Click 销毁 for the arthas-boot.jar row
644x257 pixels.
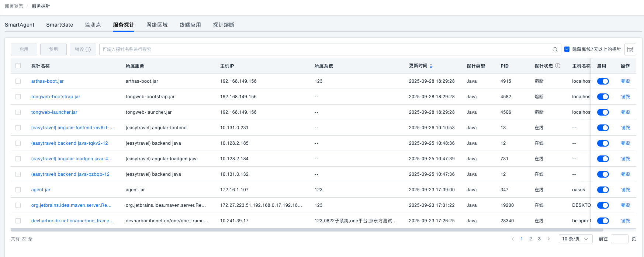625,81
